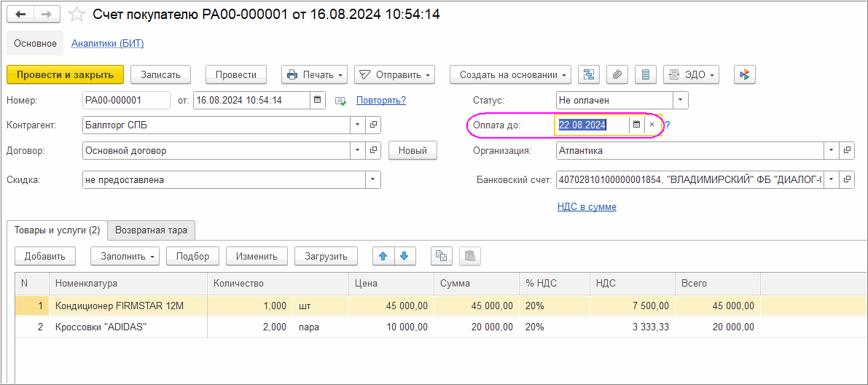Expand the Статус dropdown
Image resolution: width=868 pixels, height=385 pixels.
tap(680, 100)
